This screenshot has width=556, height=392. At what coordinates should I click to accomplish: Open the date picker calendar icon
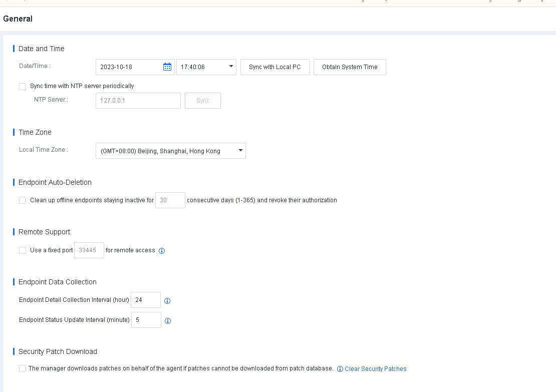(x=167, y=67)
